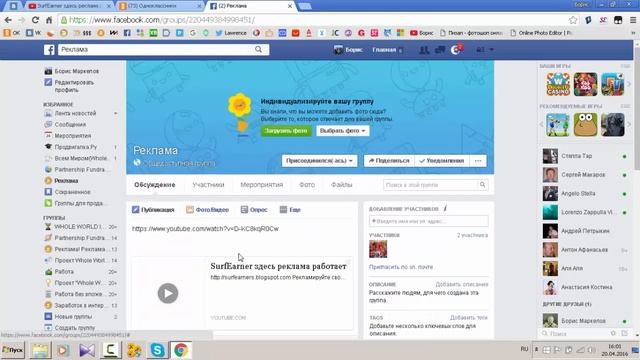Image resolution: width=640 pixels, height=360 pixels.
Task: Open Twitter Lawrence bookmark
Action: click(231, 33)
